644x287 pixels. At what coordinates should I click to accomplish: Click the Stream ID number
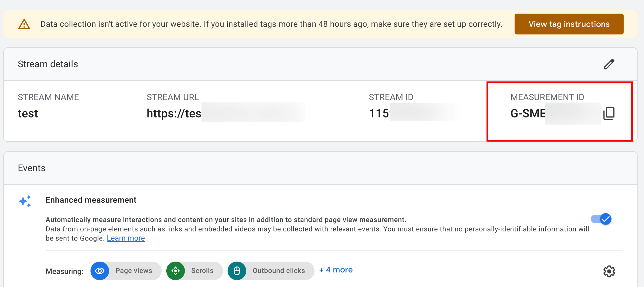[379, 113]
